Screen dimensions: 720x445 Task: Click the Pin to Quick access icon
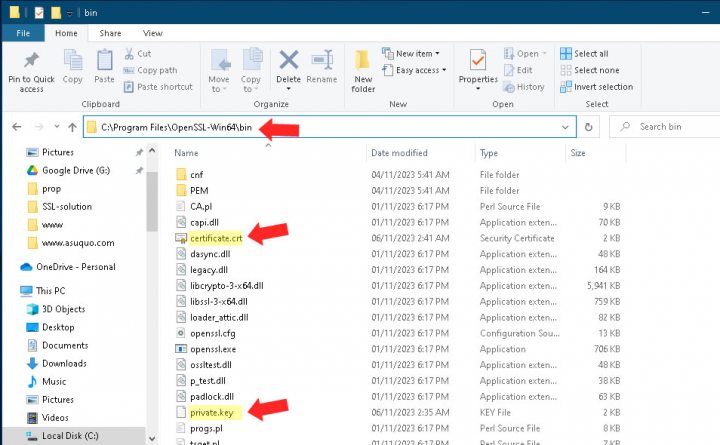(31, 61)
